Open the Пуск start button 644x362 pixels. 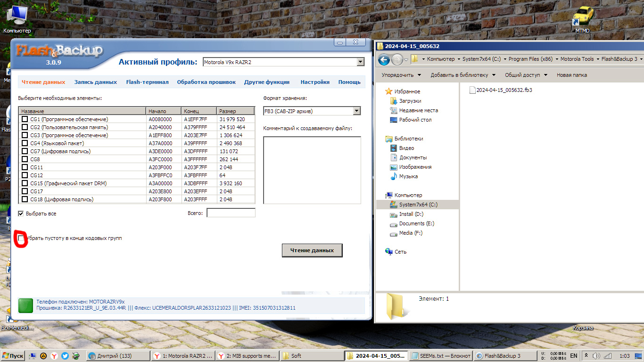(x=13, y=356)
